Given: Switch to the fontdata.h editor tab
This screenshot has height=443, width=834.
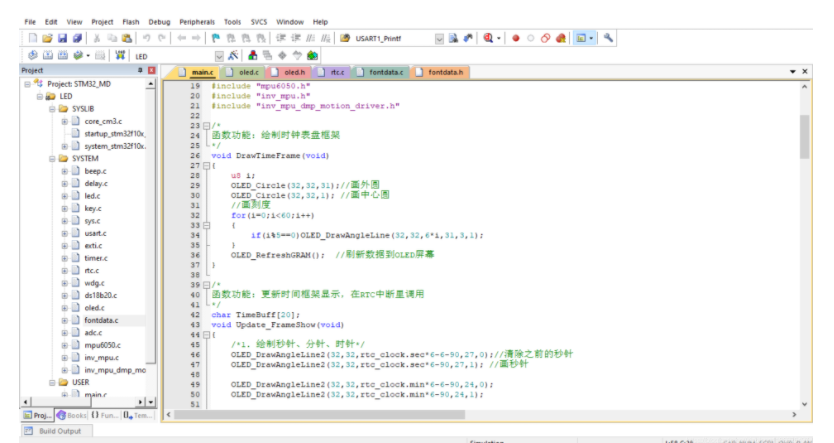Looking at the screenshot, I should point(440,72).
